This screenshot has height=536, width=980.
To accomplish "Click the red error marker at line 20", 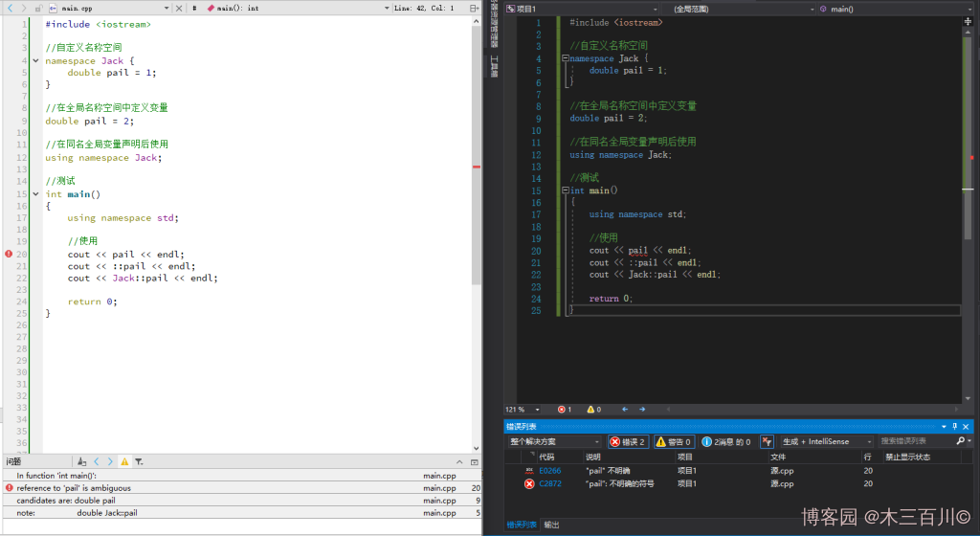I will point(9,254).
